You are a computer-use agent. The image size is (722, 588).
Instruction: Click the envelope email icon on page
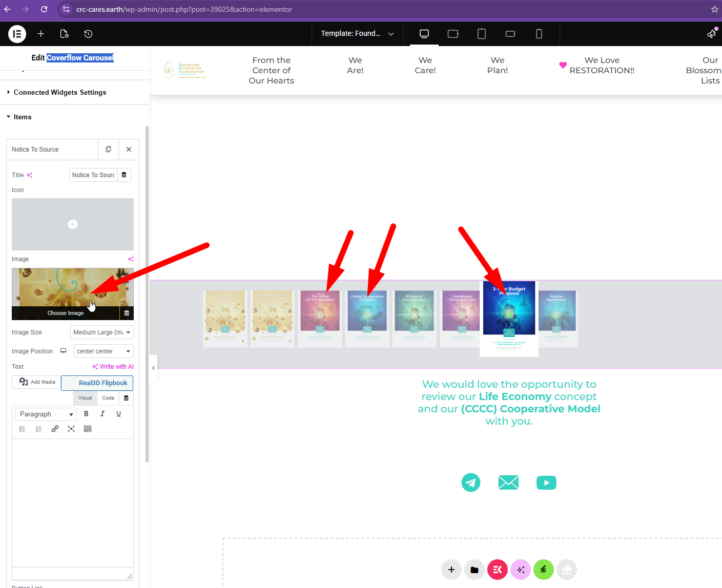coord(508,482)
